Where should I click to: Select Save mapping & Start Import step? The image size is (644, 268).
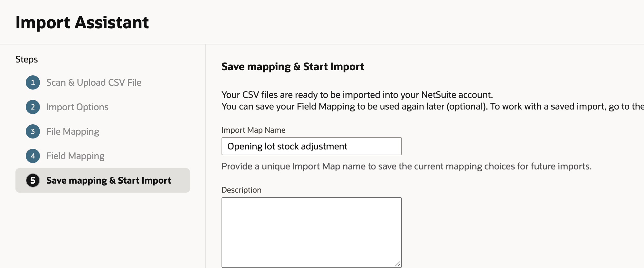(x=103, y=180)
